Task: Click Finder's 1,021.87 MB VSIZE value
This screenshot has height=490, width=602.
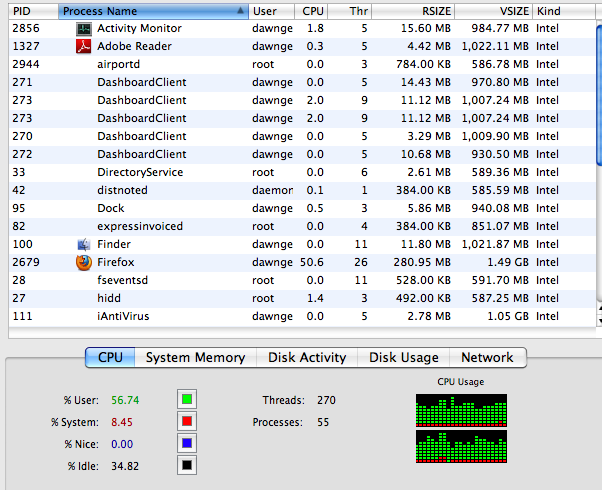Action: pyautogui.click(x=495, y=244)
